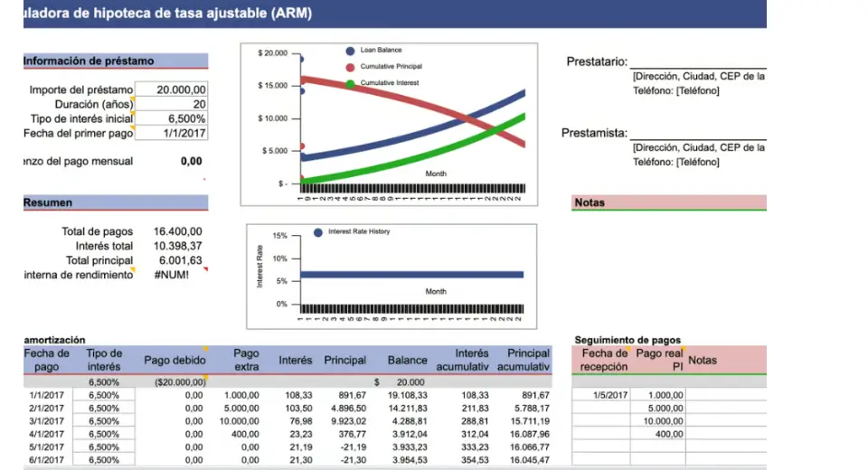Select the Importe del préstamo value 20.000,00

click(x=172, y=89)
